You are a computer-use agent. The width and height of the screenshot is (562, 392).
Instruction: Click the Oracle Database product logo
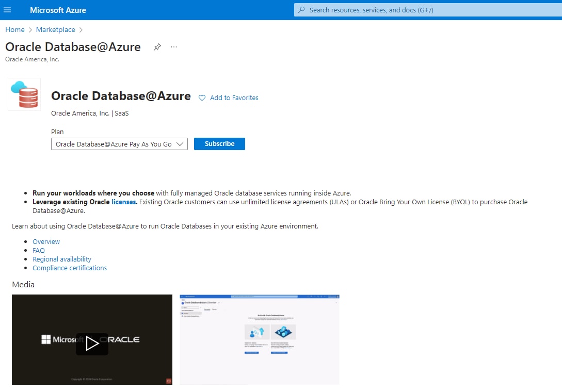(24, 94)
